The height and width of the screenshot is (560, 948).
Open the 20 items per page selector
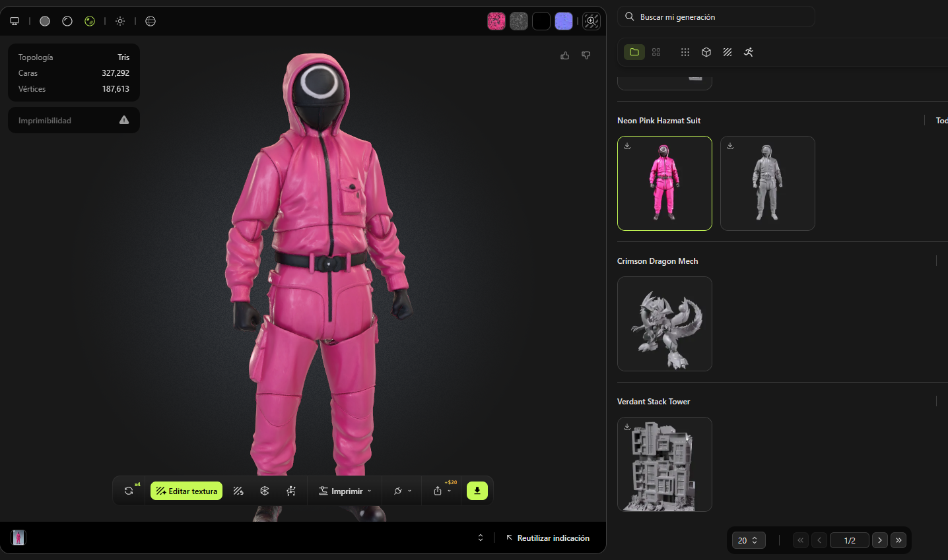tap(749, 540)
